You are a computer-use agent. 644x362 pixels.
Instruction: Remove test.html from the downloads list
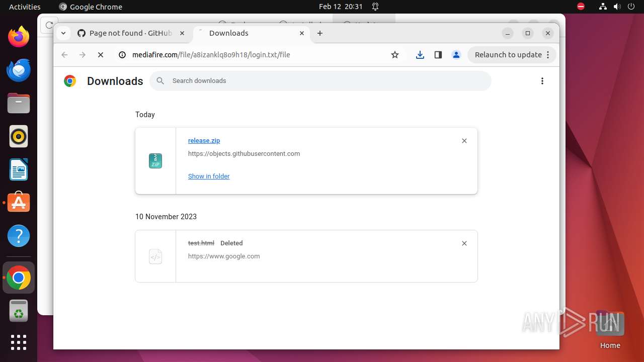click(x=464, y=243)
